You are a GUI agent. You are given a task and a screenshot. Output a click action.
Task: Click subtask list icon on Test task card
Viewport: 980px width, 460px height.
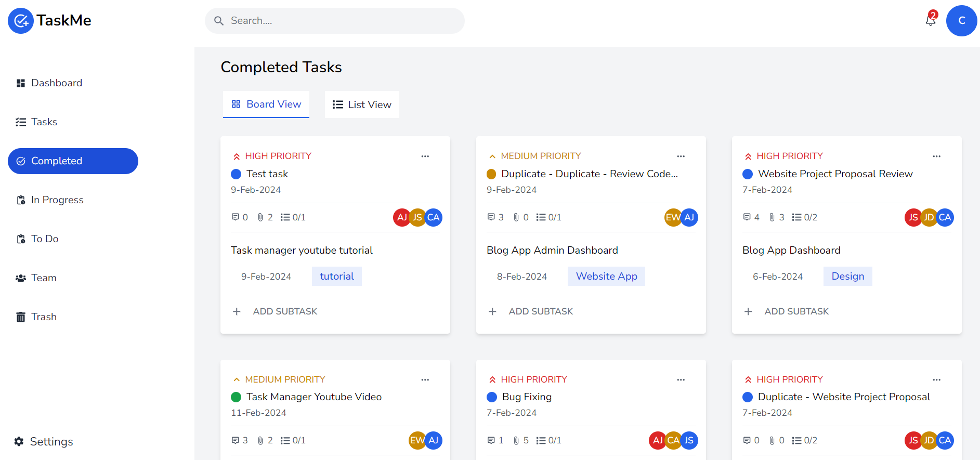pyautogui.click(x=285, y=217)
